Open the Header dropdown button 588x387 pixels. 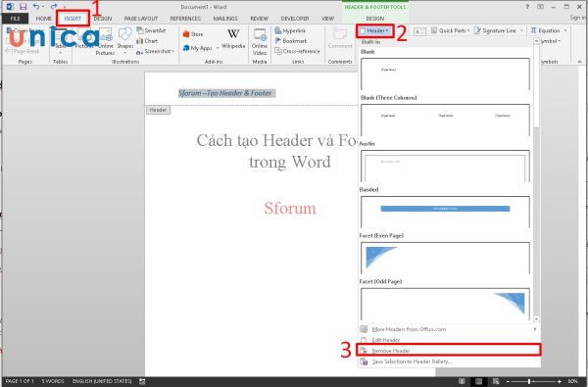(x=374, y=30)
